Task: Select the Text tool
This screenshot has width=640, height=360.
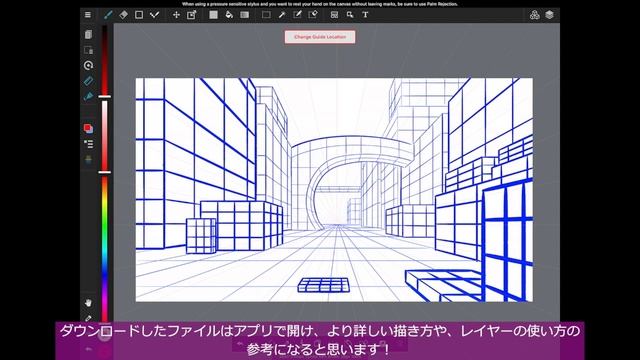Action: 365,15
